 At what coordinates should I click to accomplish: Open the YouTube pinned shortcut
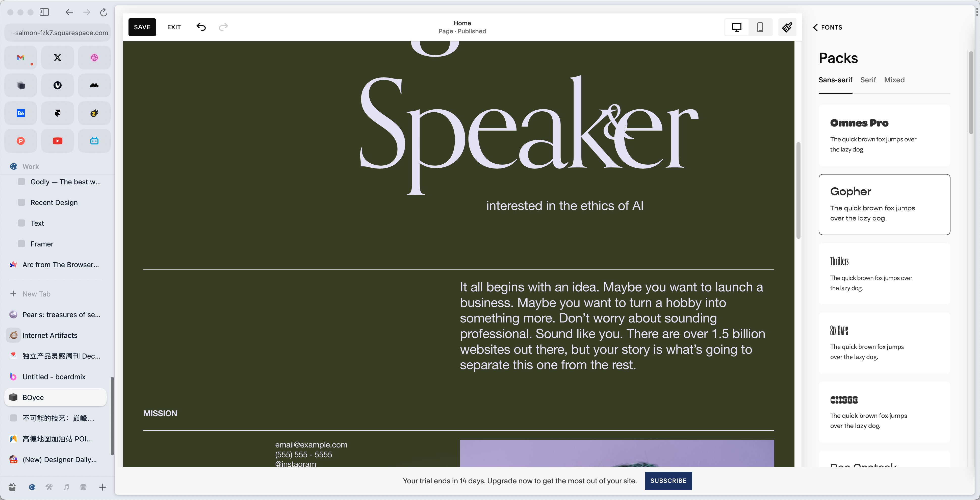(x=58, y=141)
